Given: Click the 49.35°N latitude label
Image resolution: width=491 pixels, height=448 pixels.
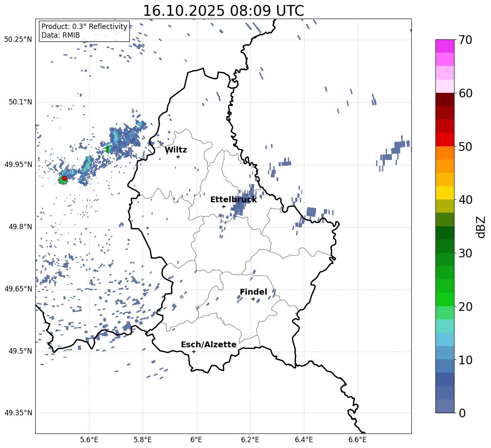Looking at the screenshot, I should (18, 413).
